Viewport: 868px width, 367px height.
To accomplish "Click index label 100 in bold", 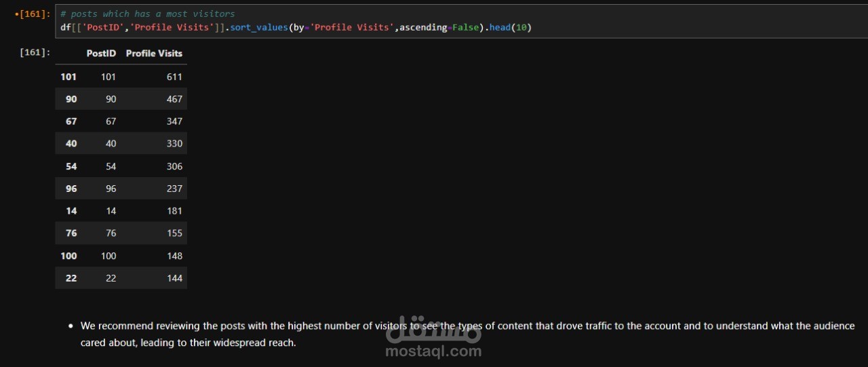I will (x=68, y=256).
